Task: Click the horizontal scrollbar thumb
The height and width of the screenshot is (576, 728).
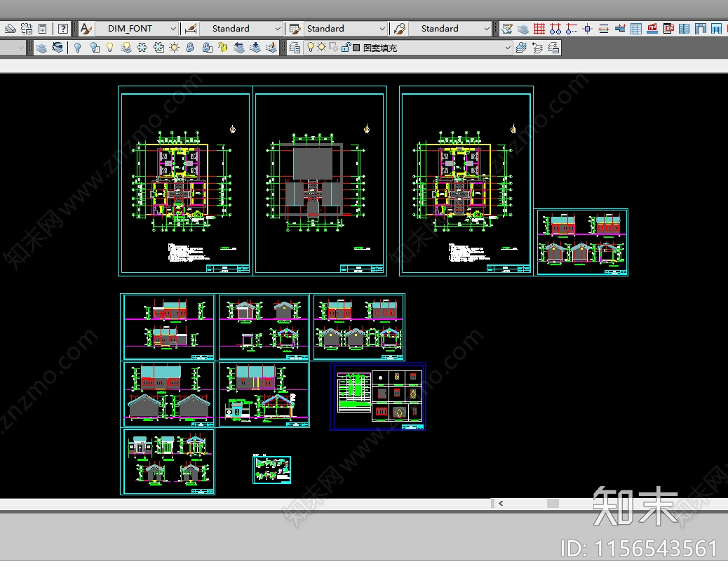Action: [553, 504]
